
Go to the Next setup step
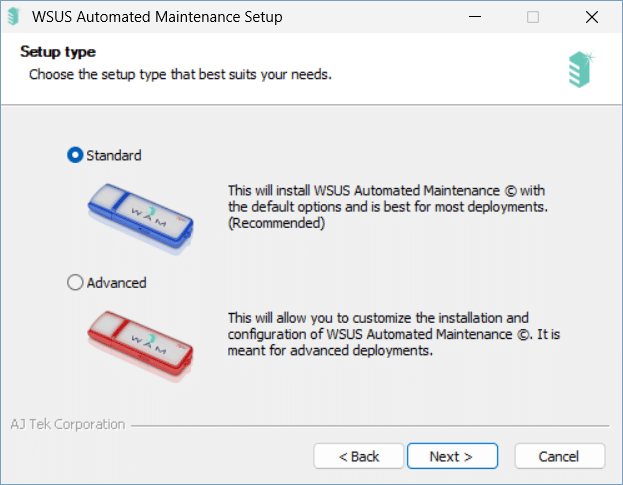point(452,456)
